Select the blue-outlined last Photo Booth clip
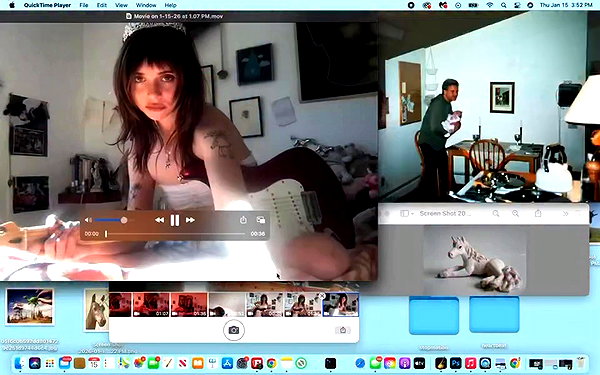The width and height of the screenshot is (600, 375). point(341,305)
